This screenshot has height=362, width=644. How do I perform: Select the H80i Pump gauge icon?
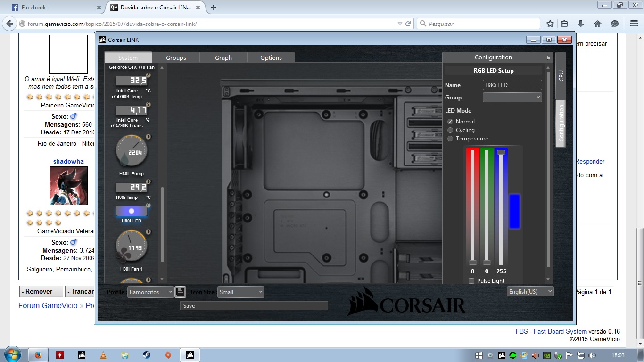[132, 151]
